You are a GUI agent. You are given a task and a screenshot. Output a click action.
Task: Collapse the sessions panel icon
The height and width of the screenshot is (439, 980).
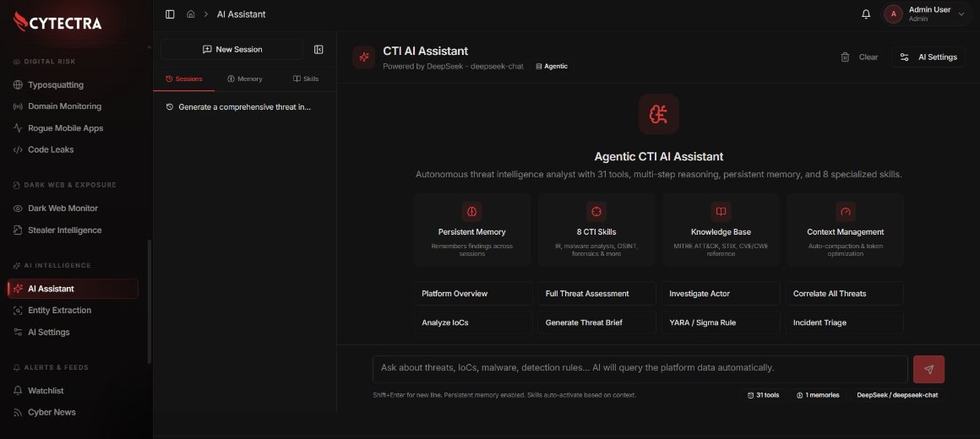[x=318, y=49]
